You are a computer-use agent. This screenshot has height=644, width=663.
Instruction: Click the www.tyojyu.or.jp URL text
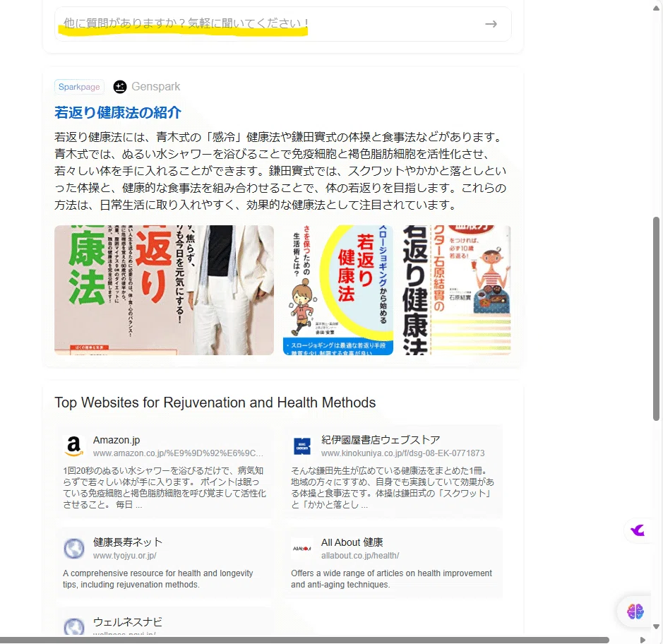point(125,556)
